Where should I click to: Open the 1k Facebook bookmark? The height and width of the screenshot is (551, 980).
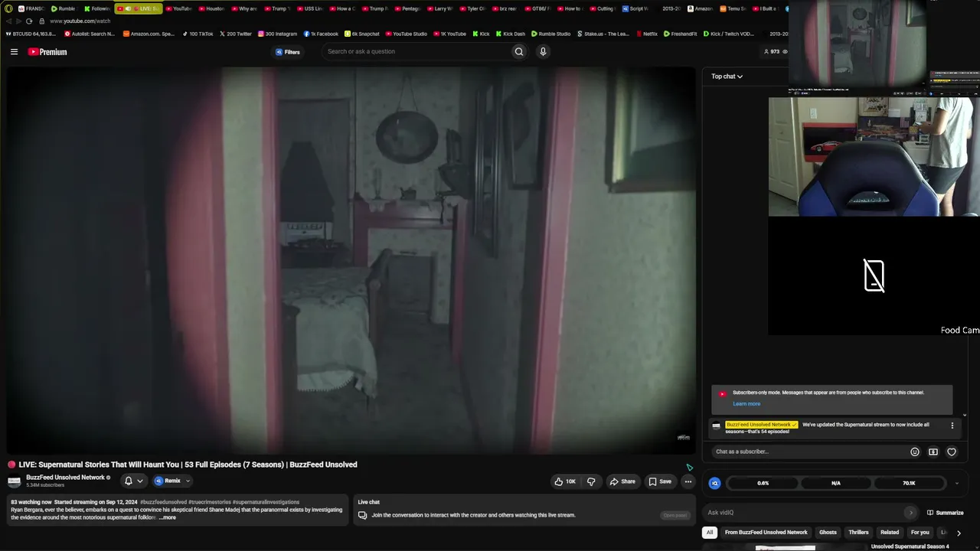(x=321, y=34)
